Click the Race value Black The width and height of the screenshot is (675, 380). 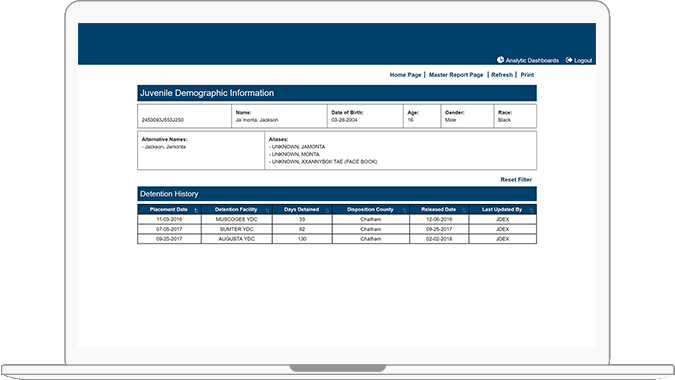pyautogui.click(x=504, y=120)
